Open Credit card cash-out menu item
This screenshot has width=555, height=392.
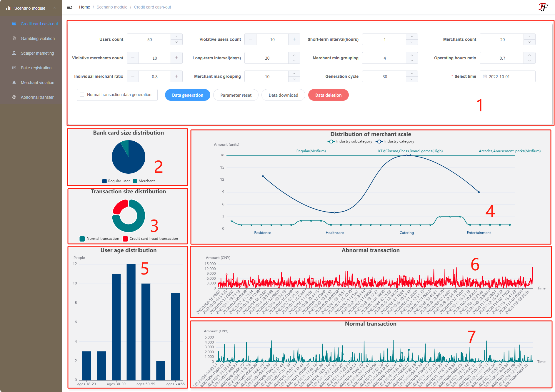click(39, 24)
